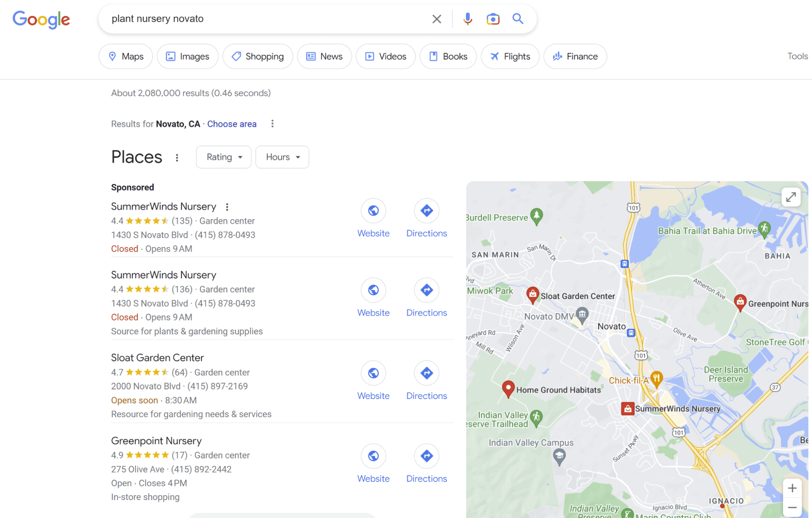This screenshot has height=518, width=812.
Task: Zoom out on the map
Action: click(792, 507)
